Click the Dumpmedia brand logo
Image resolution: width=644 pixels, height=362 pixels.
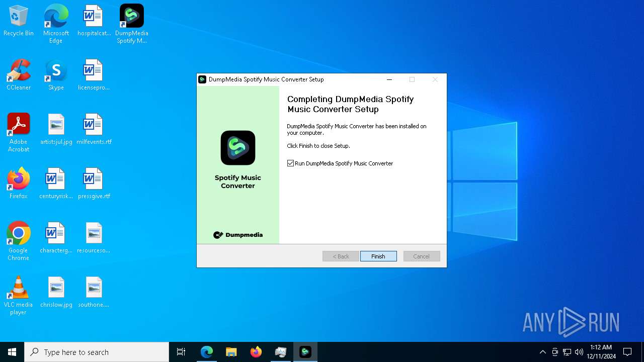click(x=238, y=235)
